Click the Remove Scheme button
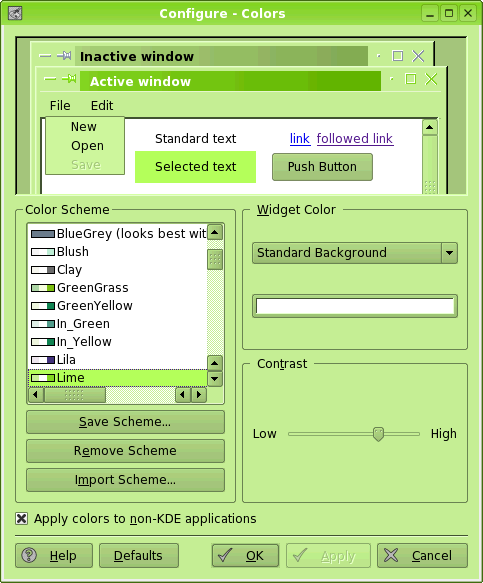483x583 pixels. pyautogui.click(x=125, y=451)
